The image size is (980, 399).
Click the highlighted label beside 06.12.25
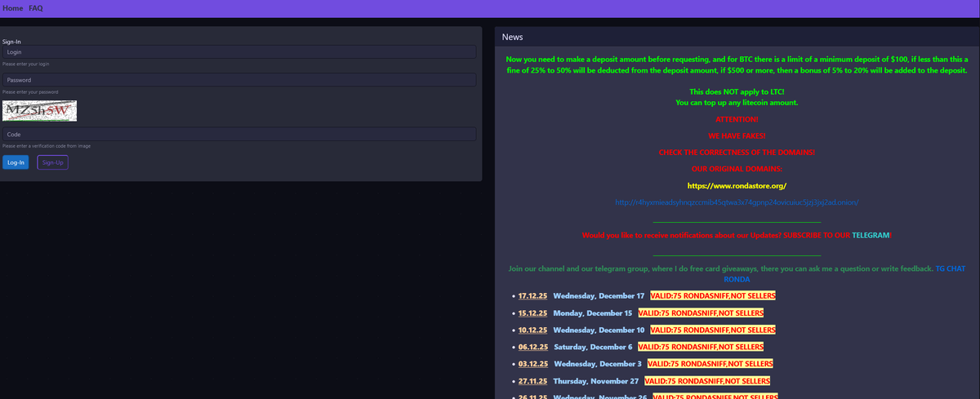[x=701, y=348]
